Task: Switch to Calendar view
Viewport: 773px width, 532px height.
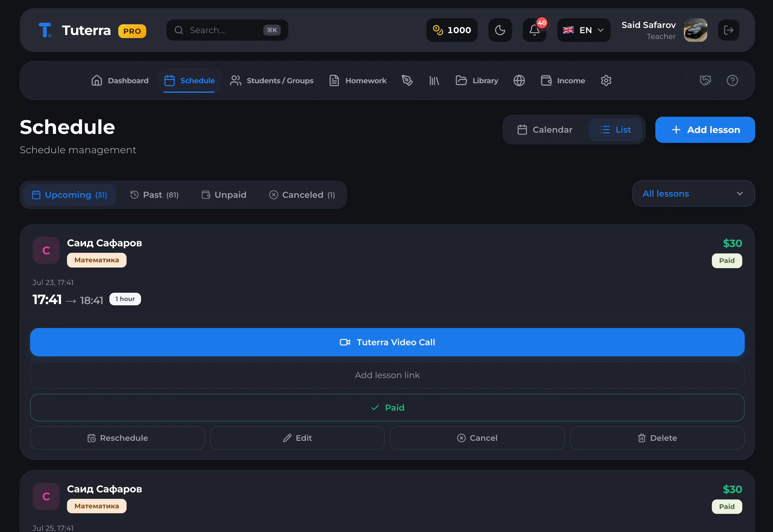Action: [x=545, y=130]
